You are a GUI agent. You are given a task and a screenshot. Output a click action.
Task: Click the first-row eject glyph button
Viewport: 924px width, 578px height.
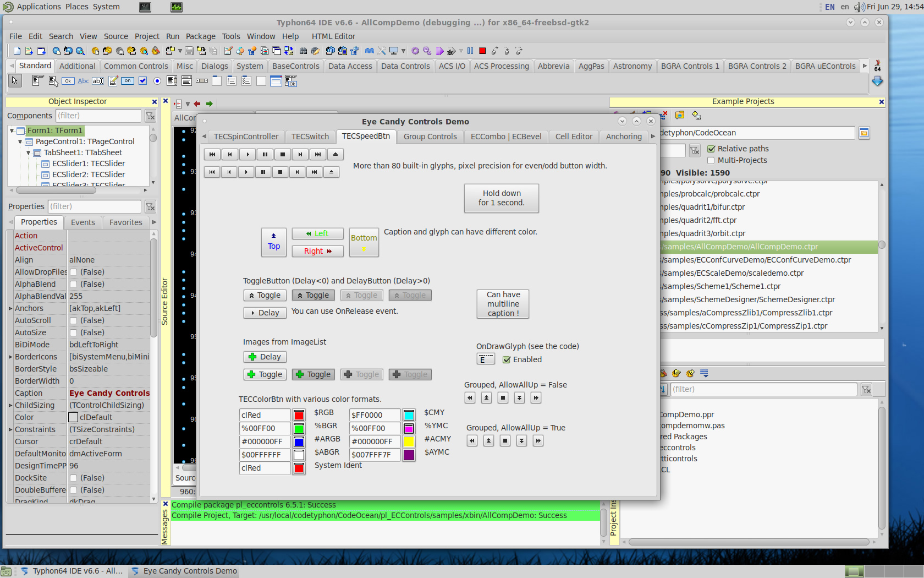coord(335,154)
